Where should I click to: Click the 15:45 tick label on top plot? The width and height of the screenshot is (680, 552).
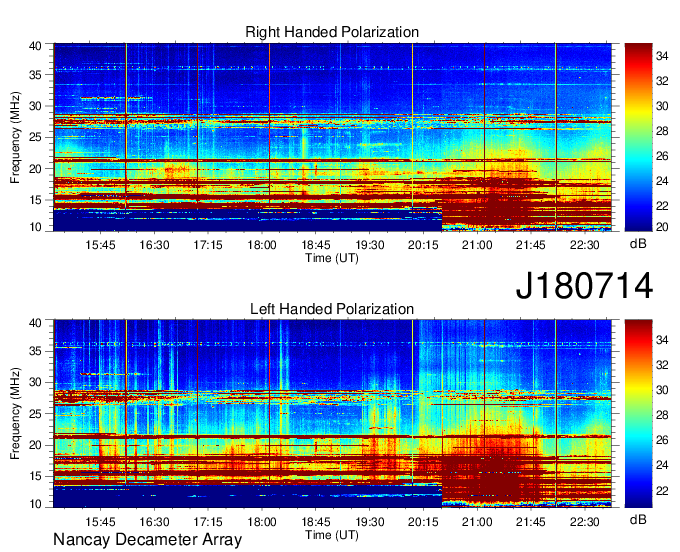coord(100,245)
